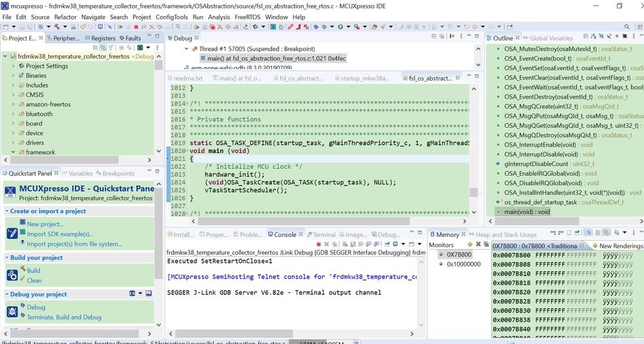
Task: Click the green Add Memory Monitor plus icon
Action: (x=470, y=244)
